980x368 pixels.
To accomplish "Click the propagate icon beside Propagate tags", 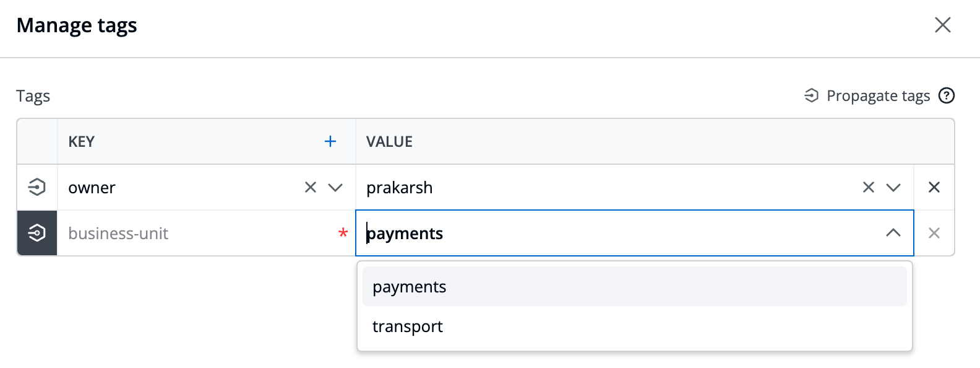I will point(811,95).
